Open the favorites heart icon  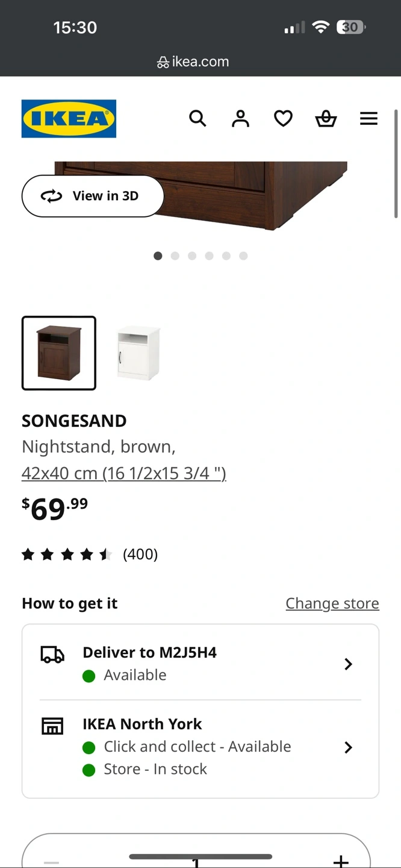point(283,118)
